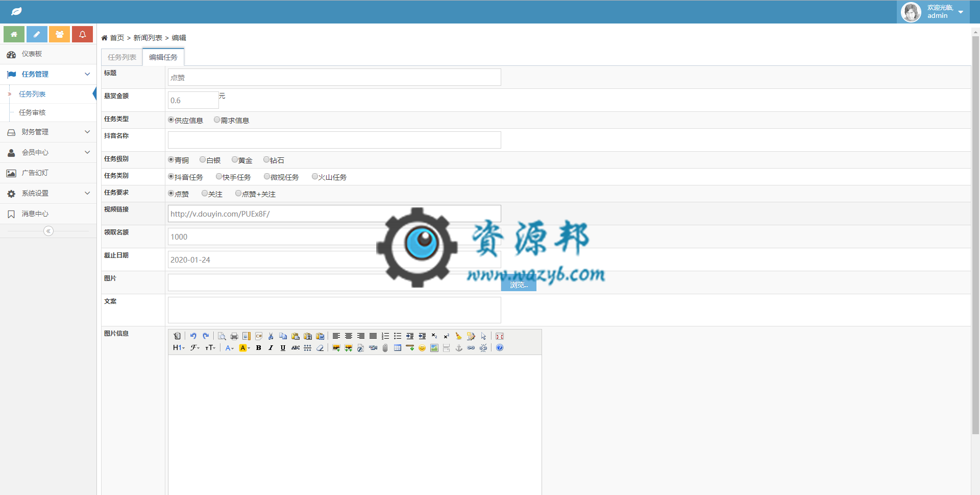
Task: Switch to 编辑任务 tab
Action: pyautogui.click(x=163, y=57)
